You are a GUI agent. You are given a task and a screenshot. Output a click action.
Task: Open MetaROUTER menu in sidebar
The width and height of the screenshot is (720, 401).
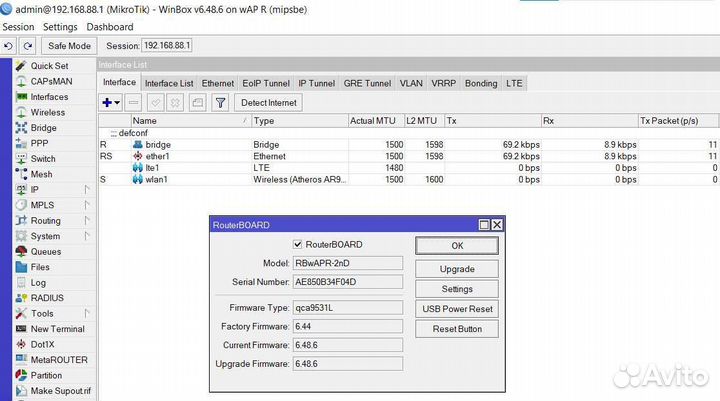pos(59,360)
